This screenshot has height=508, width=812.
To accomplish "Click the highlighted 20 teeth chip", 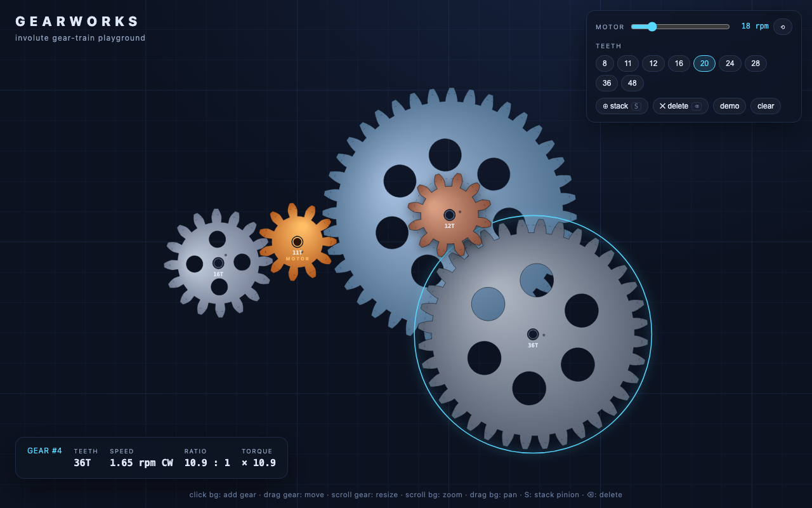I will pos(704,63).
